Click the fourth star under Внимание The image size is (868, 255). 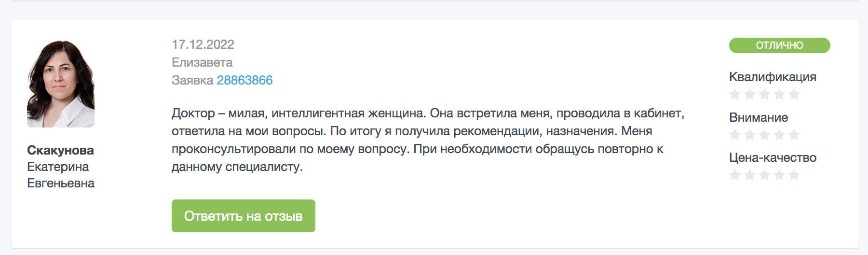pyautogui.click(x=779, y=135)
